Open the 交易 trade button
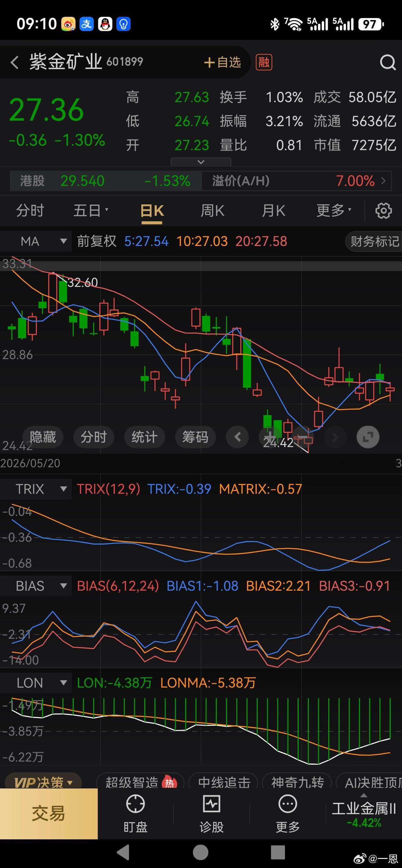The height and width of the screenshot is (868, 402). pyautogui.click(x=49, y=814)
